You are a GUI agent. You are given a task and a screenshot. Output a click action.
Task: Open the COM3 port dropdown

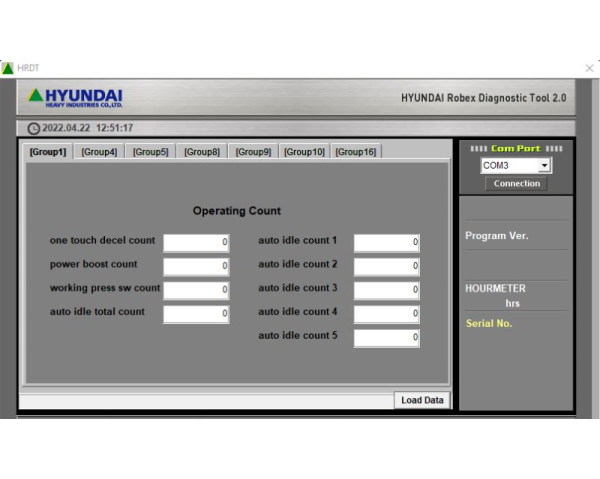pos(544,165)
